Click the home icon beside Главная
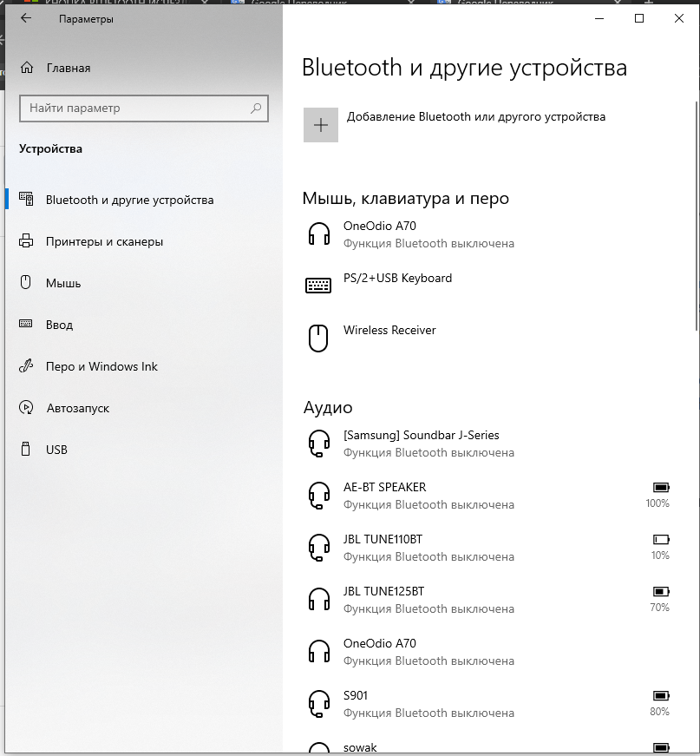This screenshot has width=700, height=756. tap(25, 67)
